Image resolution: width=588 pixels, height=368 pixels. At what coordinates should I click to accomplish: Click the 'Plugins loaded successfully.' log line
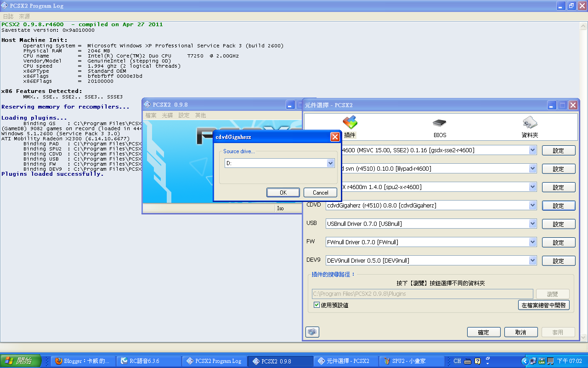(x=52, y=174)
